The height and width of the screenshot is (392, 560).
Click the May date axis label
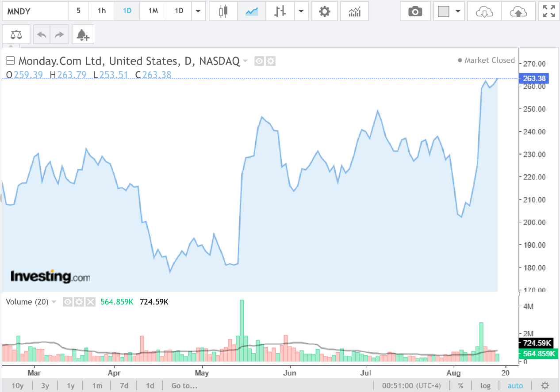coord(202,373)
